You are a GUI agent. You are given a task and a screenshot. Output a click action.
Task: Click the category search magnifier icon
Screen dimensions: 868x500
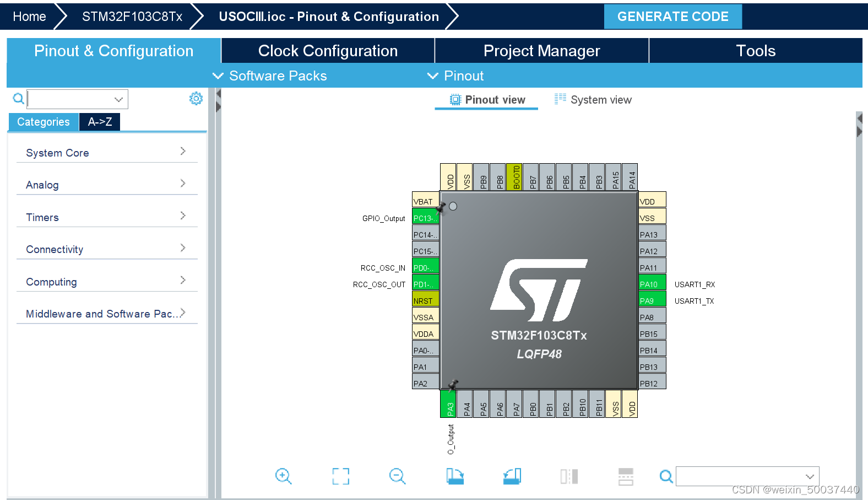pos(19,99)
